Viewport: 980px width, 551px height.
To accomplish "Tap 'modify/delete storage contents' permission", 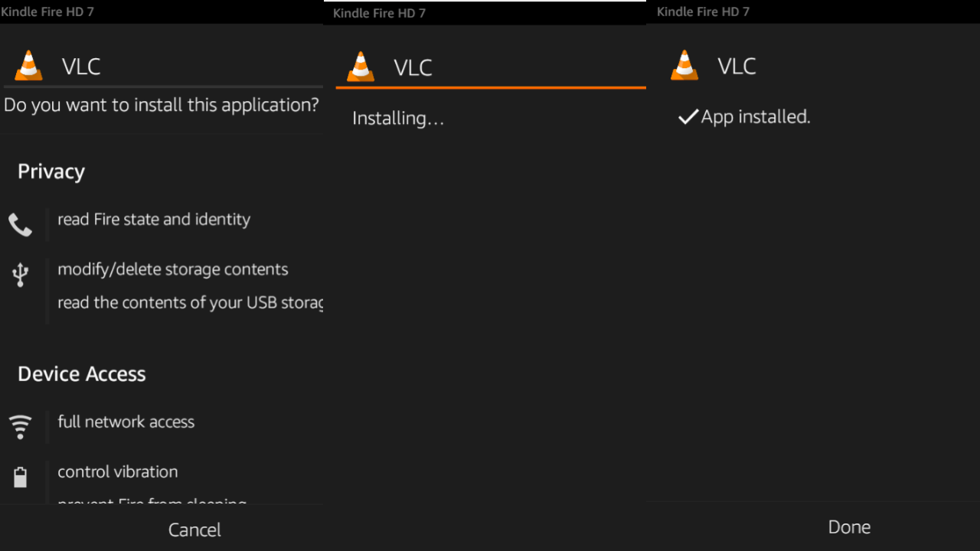I will [x=173, y=269].
